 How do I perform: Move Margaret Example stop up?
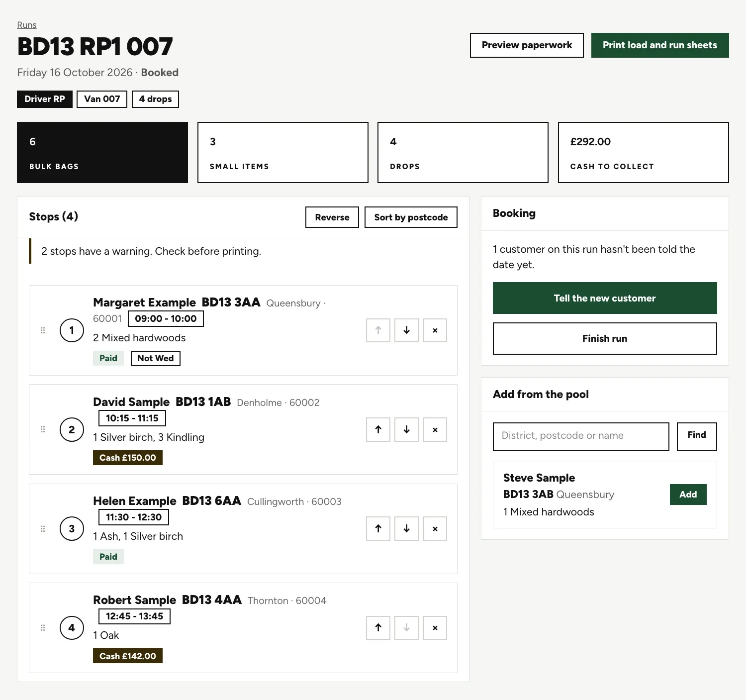[378, 330]
